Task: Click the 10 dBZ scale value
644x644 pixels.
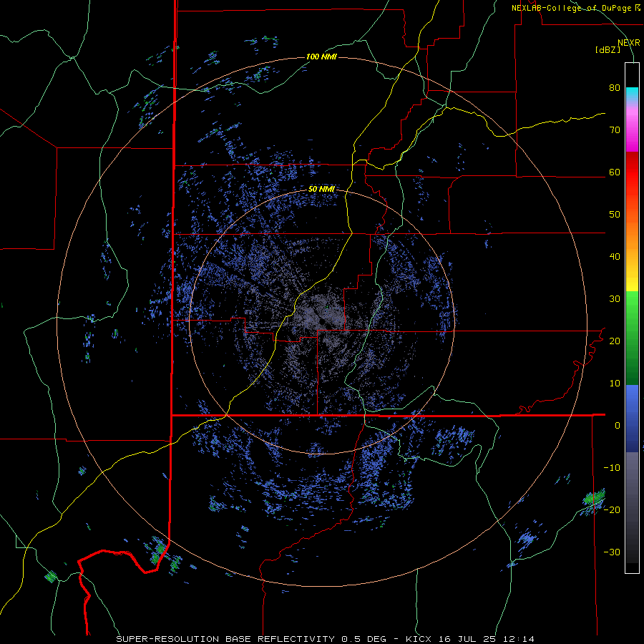Action: pos(615,384)
